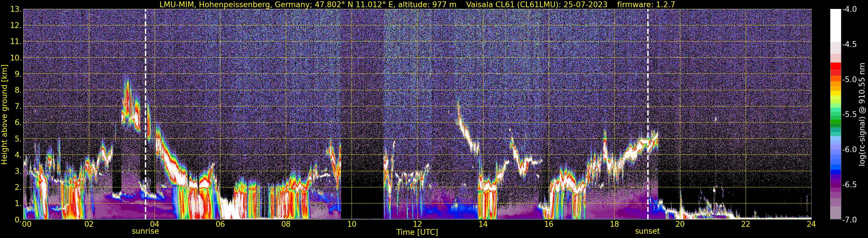This screenshot has height=238, width=868.
Task: Click the '04' time tick label
Action: (x=154, y=224)
